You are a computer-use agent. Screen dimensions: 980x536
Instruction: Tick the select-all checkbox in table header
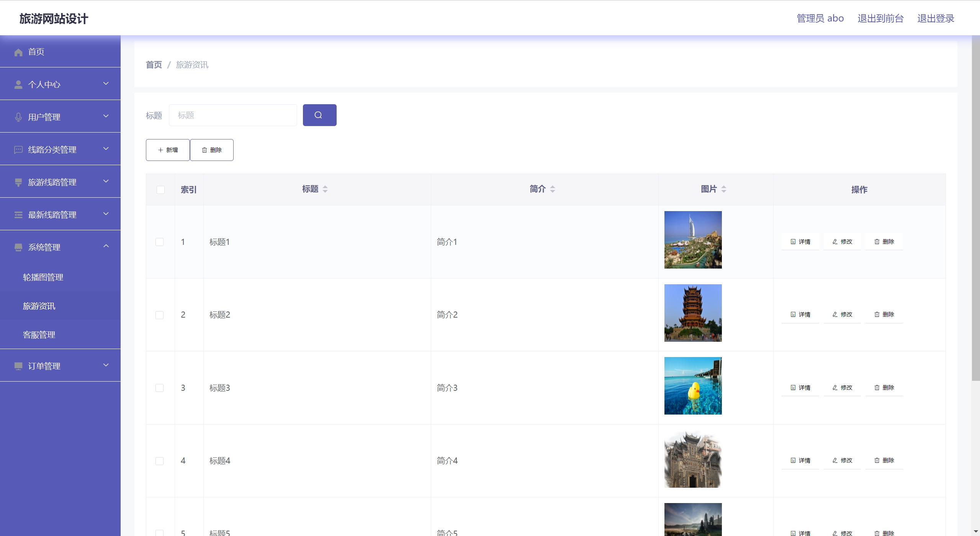pyautogui.click(x=160, y=190)
